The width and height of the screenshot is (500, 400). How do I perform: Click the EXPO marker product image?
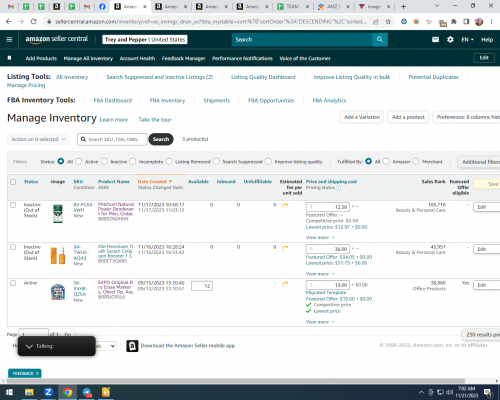point(58,292)
